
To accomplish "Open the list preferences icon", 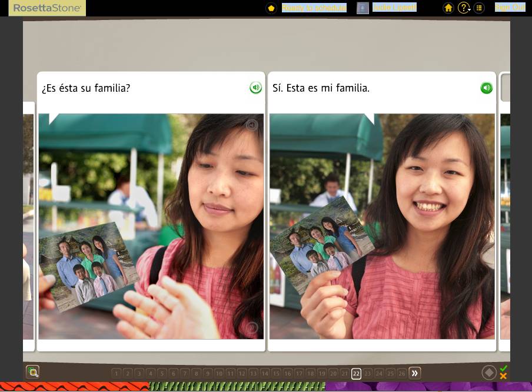I will tap(479, 8).
